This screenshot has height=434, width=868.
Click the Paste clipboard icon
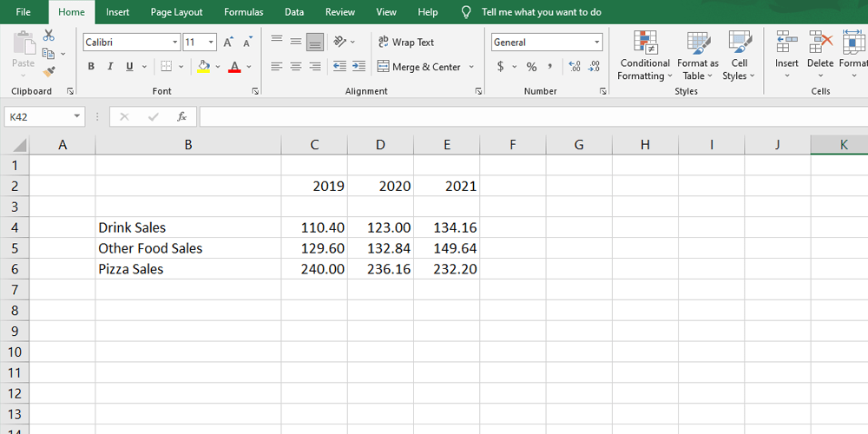click(23, 43)
